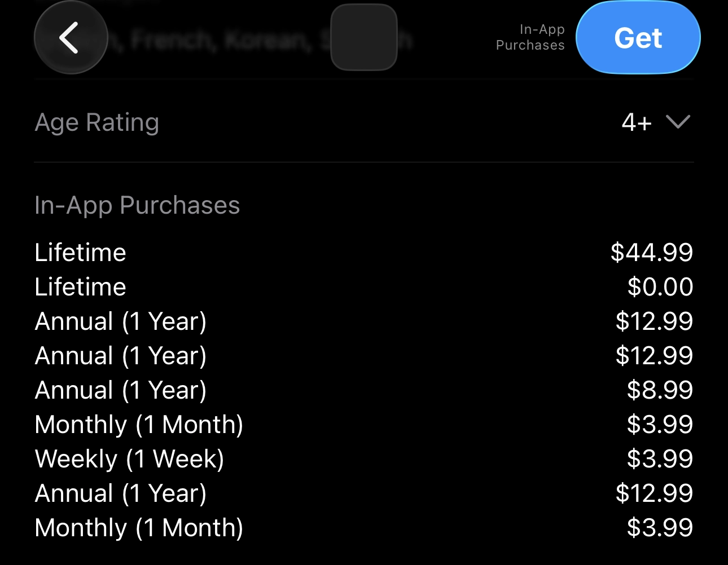Click the $3.99 price for Weekly

point(660,459)
